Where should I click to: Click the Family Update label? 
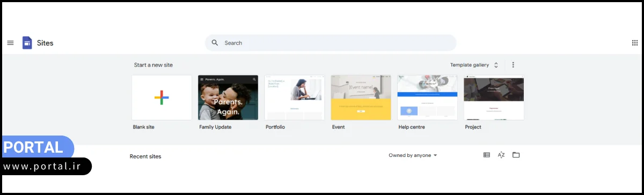click(x=215, y=127)
